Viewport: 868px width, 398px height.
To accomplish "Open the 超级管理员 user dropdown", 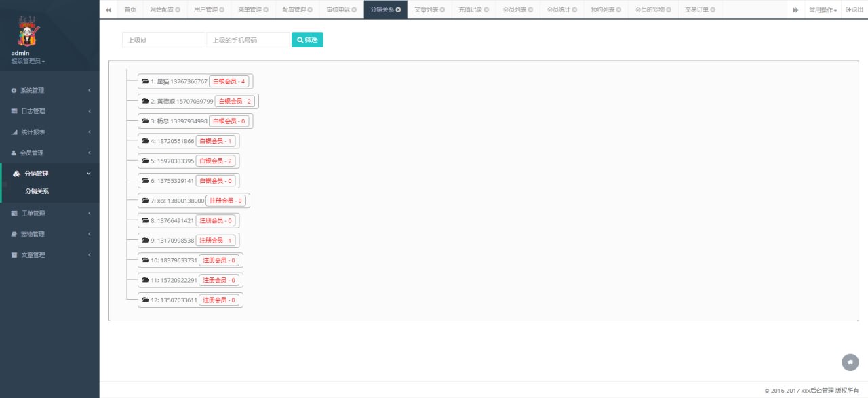I will 28,62.
